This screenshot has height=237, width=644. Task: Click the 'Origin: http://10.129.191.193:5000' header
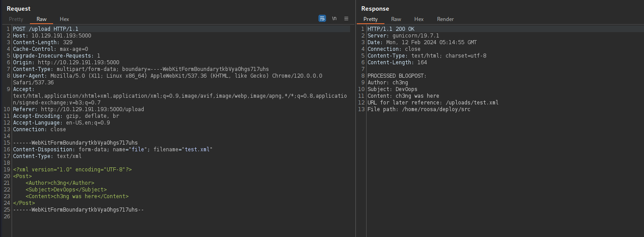tap(66, 62)
